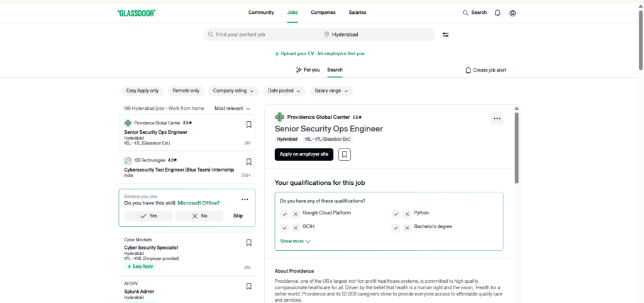Open the Date posted filter dropdown
The image size is (644, 303).
click(284, 91)
